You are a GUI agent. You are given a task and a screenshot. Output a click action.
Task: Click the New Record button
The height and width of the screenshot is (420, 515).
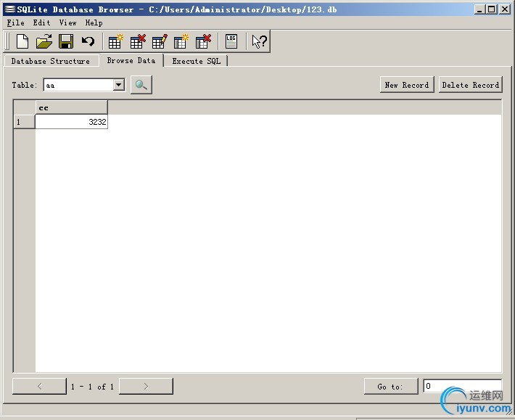click(x=407, y=85)
